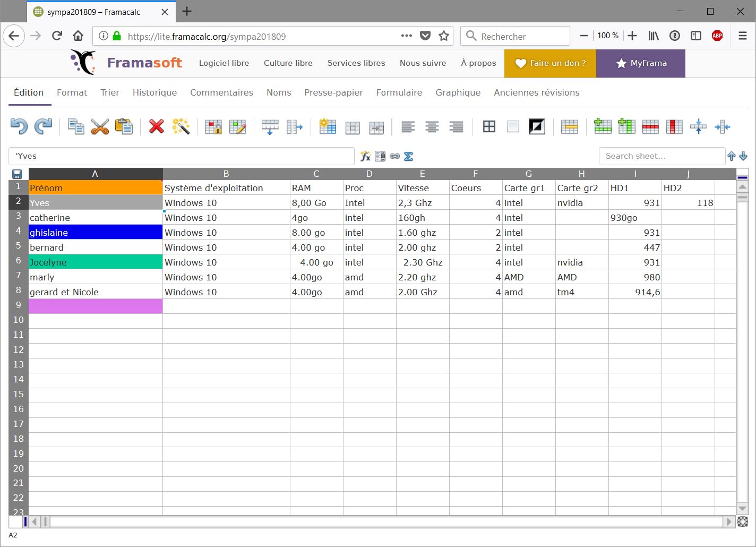Open the Firefox hamburger menu

[x=743, y=36]
